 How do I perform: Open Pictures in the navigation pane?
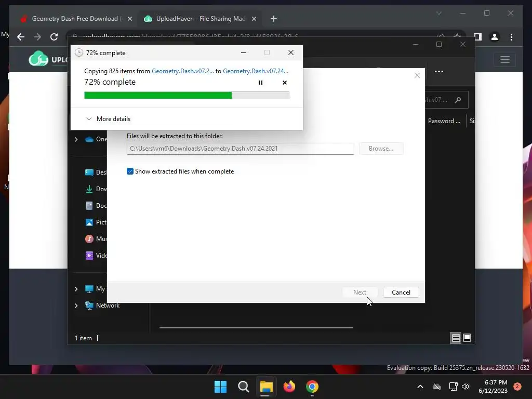tap(96, 222)
